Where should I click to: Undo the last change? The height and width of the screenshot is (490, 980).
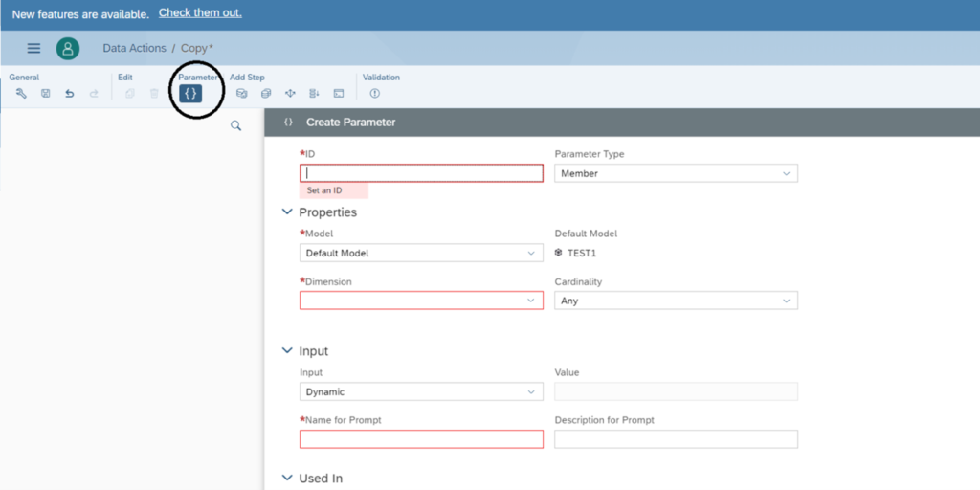pos(69,94)
